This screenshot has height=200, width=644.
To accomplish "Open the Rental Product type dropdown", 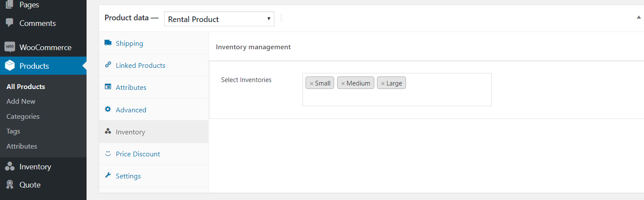I will coord(219,19).
